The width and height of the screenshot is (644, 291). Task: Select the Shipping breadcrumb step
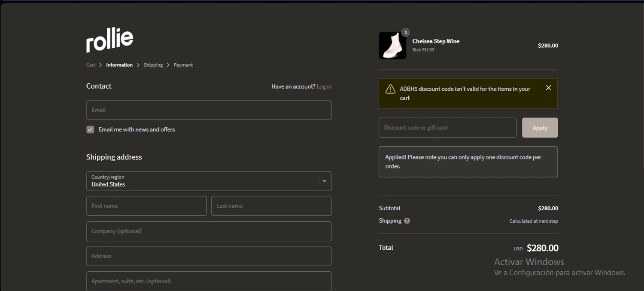(x=153, y=65)
